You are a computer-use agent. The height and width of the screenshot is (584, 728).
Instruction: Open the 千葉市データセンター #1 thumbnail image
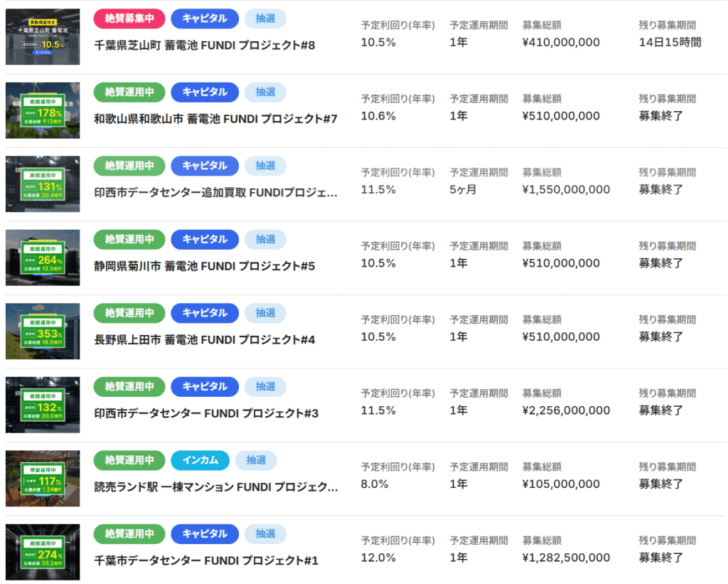43,552
